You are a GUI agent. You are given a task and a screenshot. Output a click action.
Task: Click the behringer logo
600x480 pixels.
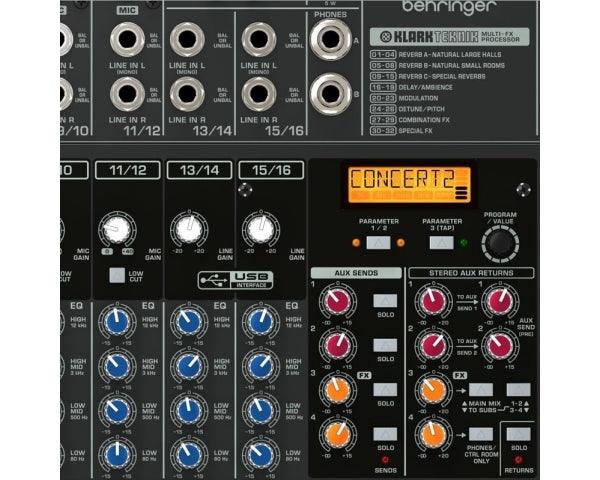click(x=449, y=7)
